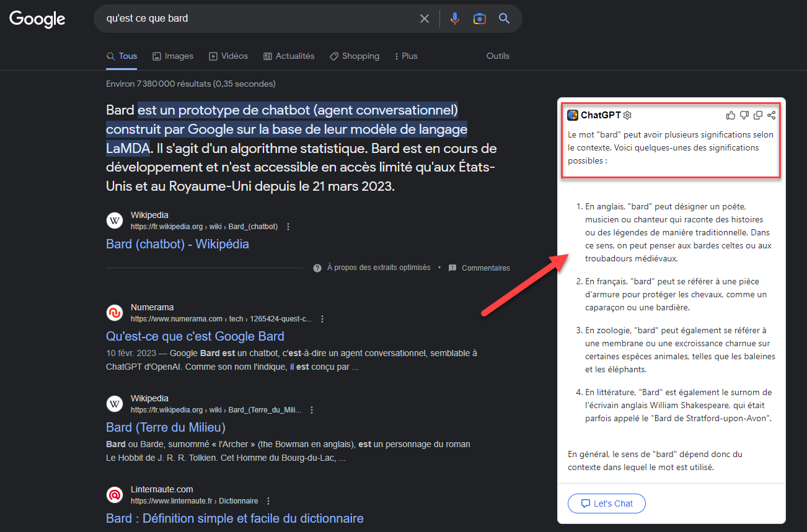Click ChatGPT list item starting En anglais
The width and height of the screenshot is (807, 532).
[x=678, y=233]
